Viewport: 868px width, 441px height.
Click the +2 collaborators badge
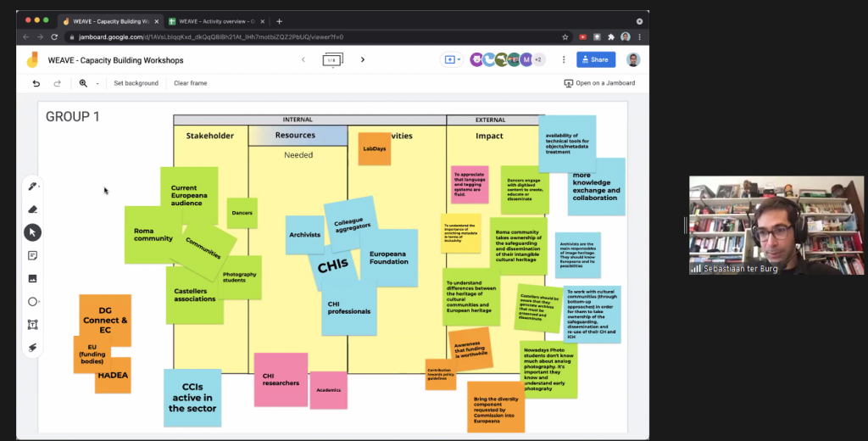point(538,60)
